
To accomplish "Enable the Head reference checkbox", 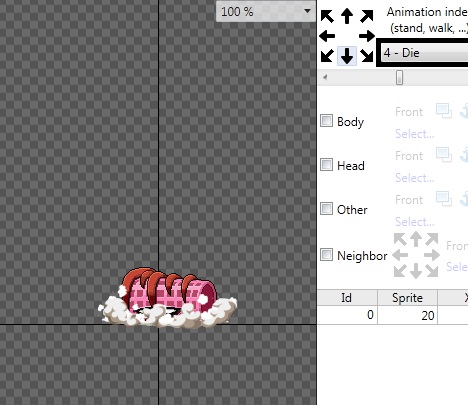I will click(326, 165).
